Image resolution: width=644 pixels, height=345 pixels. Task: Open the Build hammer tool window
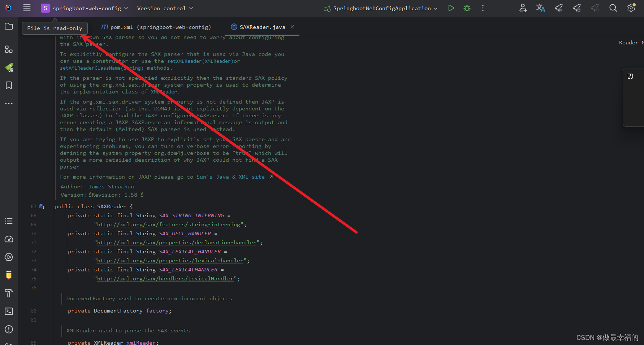9,293
